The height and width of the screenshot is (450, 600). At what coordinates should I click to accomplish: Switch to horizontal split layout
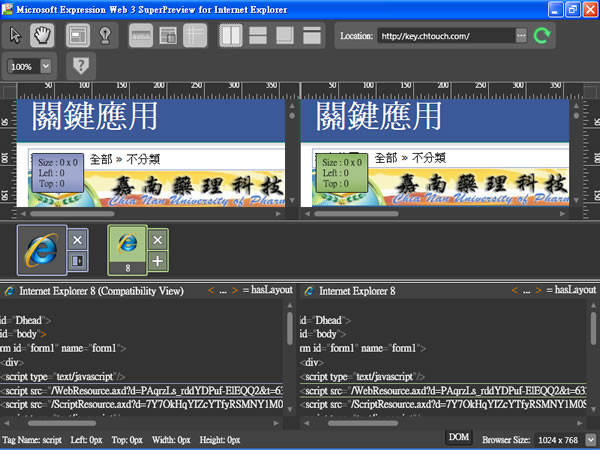257,35
